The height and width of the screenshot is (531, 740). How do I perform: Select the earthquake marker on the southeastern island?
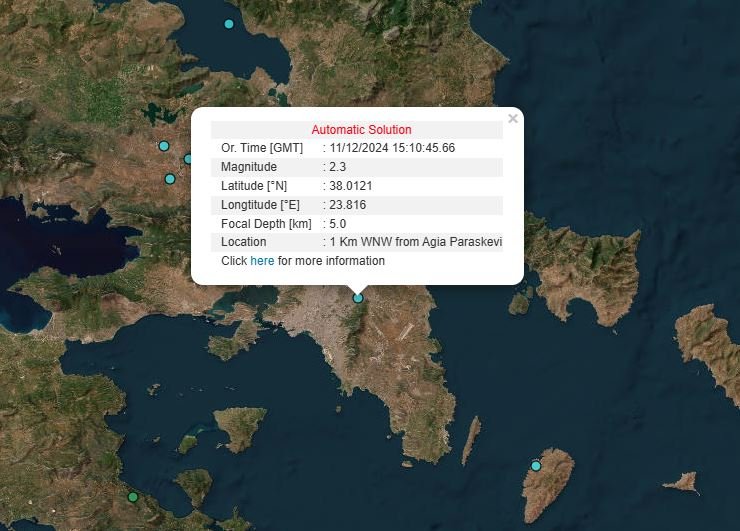[536, 466]
